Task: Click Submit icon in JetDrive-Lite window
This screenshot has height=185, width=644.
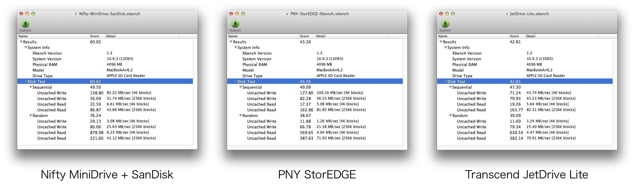Action: pos(445,24)
